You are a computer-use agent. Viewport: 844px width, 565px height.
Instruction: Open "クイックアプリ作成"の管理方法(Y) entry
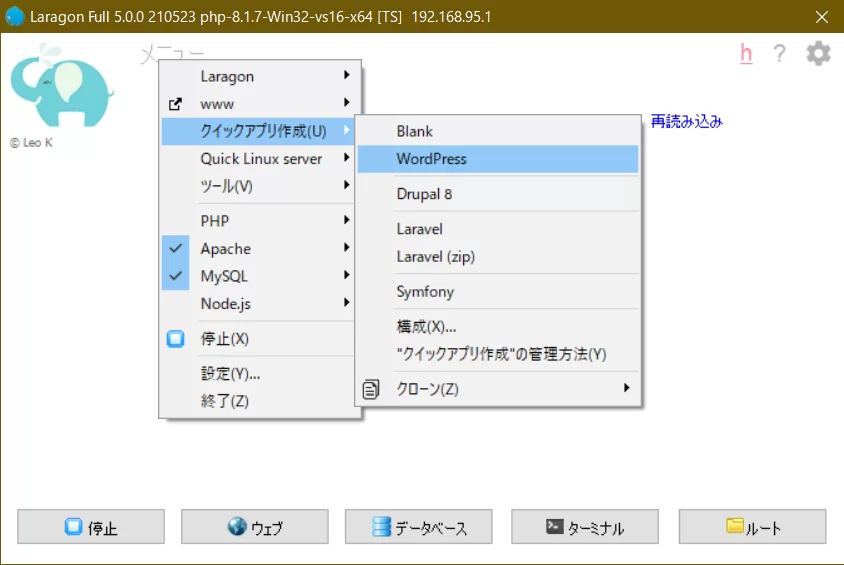point(498,354)
